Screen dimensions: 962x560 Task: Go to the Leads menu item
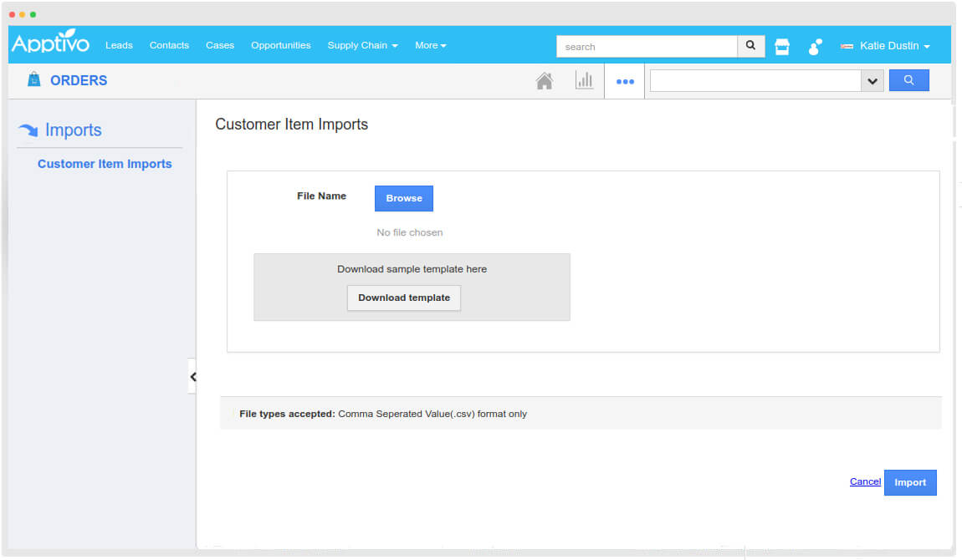click(119, 46)
